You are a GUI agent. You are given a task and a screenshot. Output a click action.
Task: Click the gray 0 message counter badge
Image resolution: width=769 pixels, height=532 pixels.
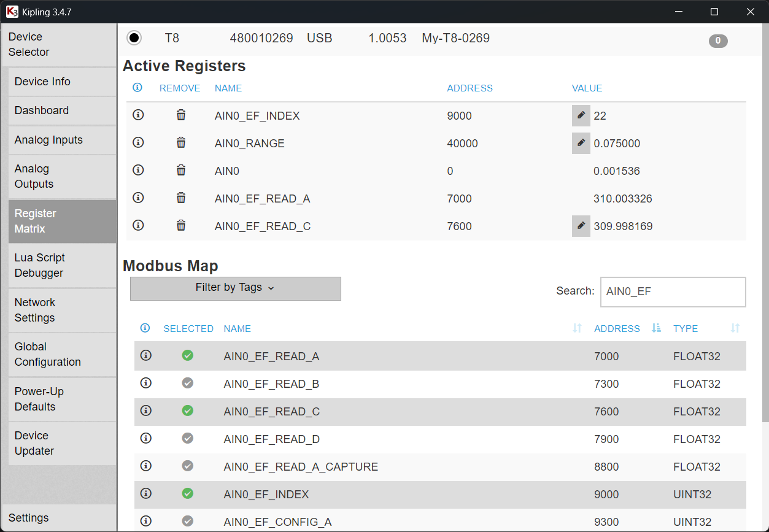click(x=718, y=41)
